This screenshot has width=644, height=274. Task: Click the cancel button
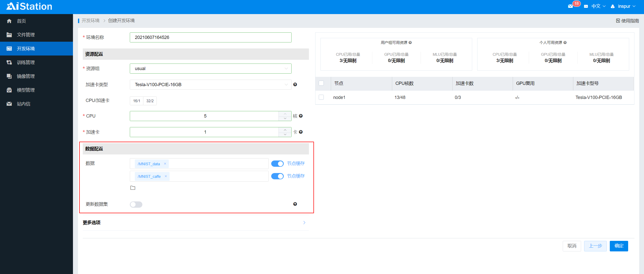click(x=572, y=246)
